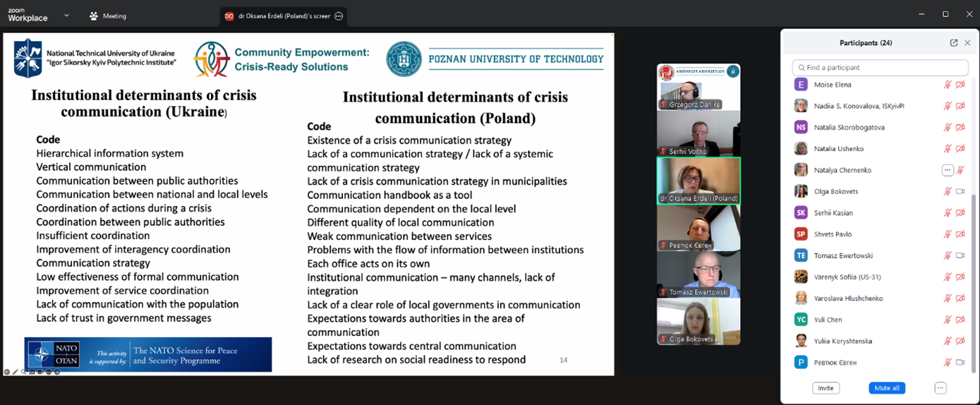Toggle Tomasz Ewertowski's camera icon
Screen dimensions: 980x405
pos(960,255)
